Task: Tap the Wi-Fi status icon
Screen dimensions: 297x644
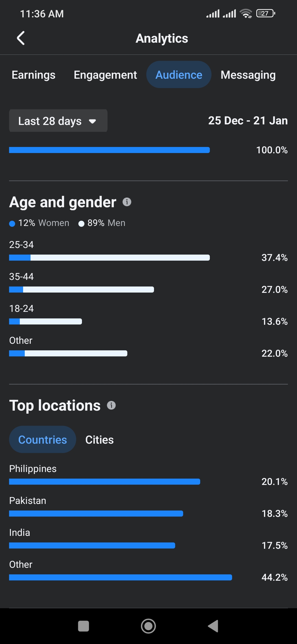Action: pos(246,13)
